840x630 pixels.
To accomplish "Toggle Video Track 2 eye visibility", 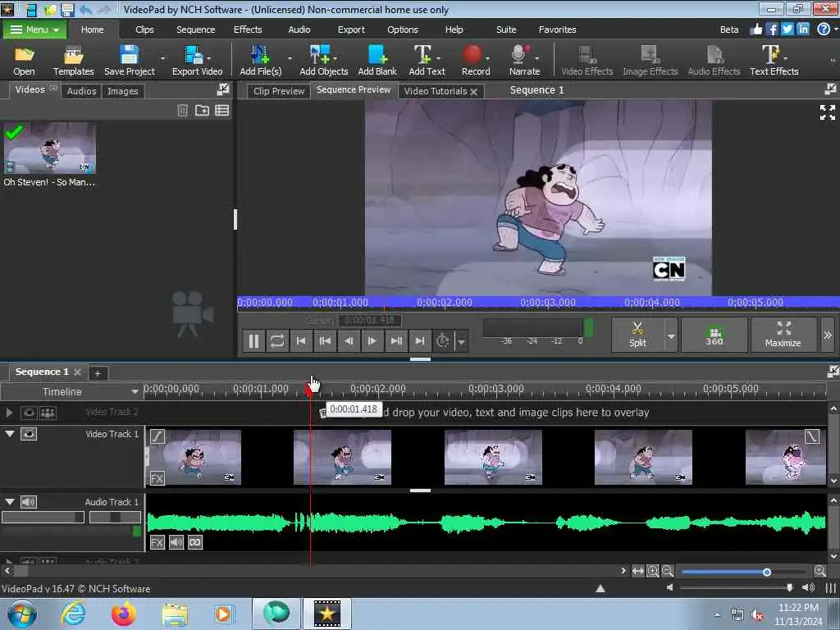I will pyautogui.click(x=29, y=413).
